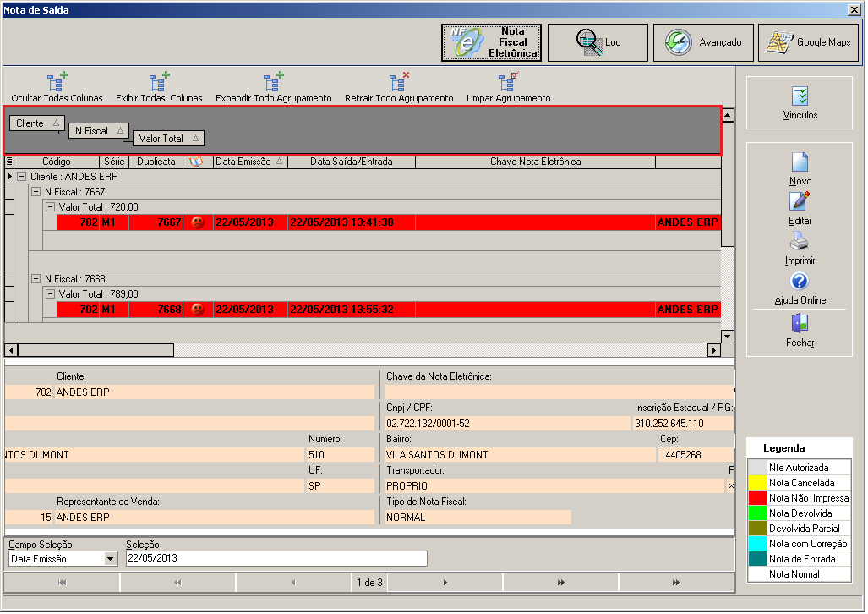
Task: Click the Imprimir printer icon
Action: click(800, 242)
